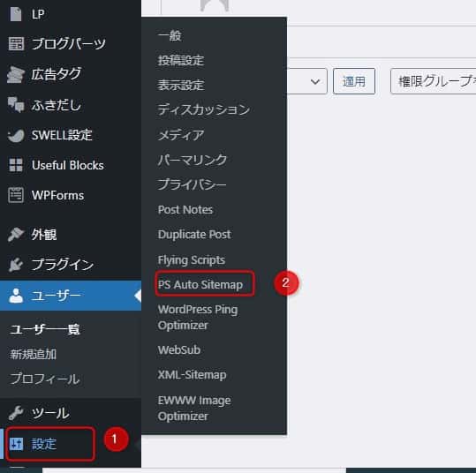Viewport: 476px width, 473px height.
Task: Open XML-Sitemap settings
Action: (192, 375)
